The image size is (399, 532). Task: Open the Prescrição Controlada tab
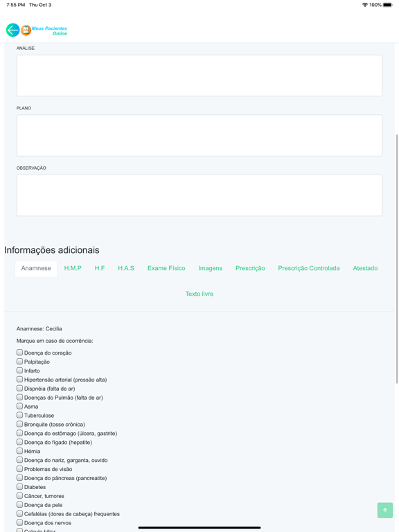coord(309,268)
